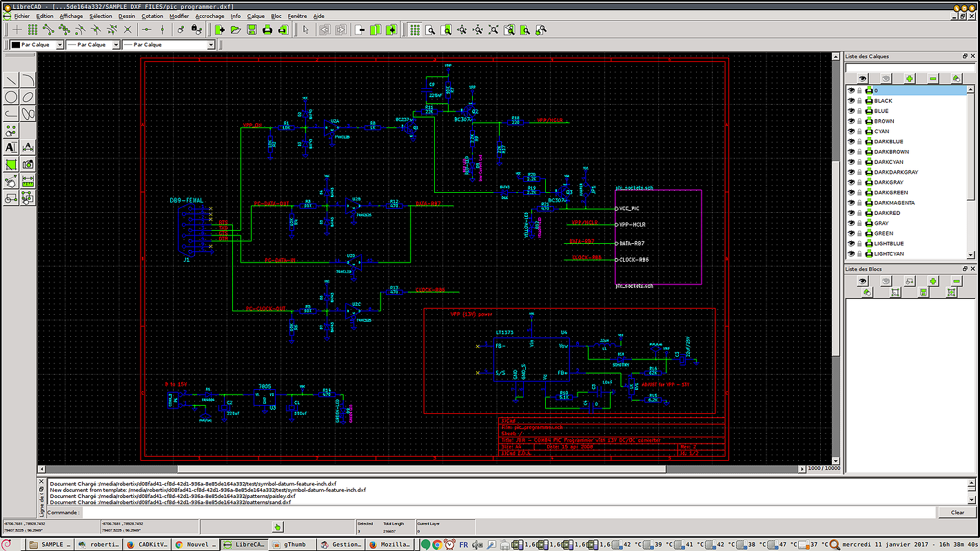The width and height of the screenshot is (980, 551).
Task: Focus the Commande input field
Action: click(509, 512)
